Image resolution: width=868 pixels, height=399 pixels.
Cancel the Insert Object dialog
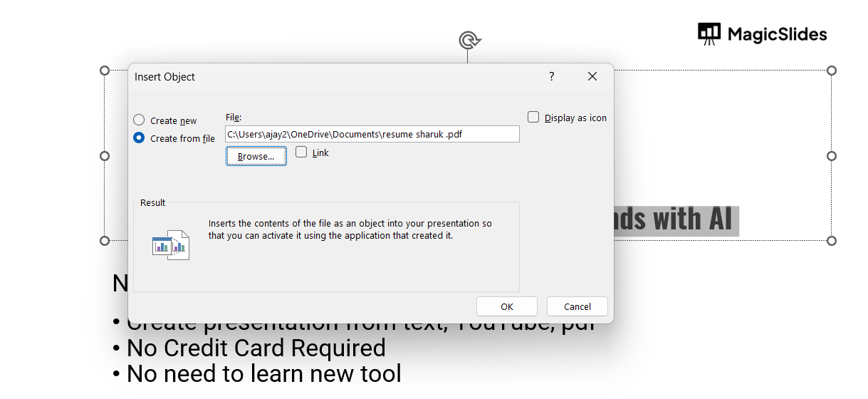click(x=577, y=306)
